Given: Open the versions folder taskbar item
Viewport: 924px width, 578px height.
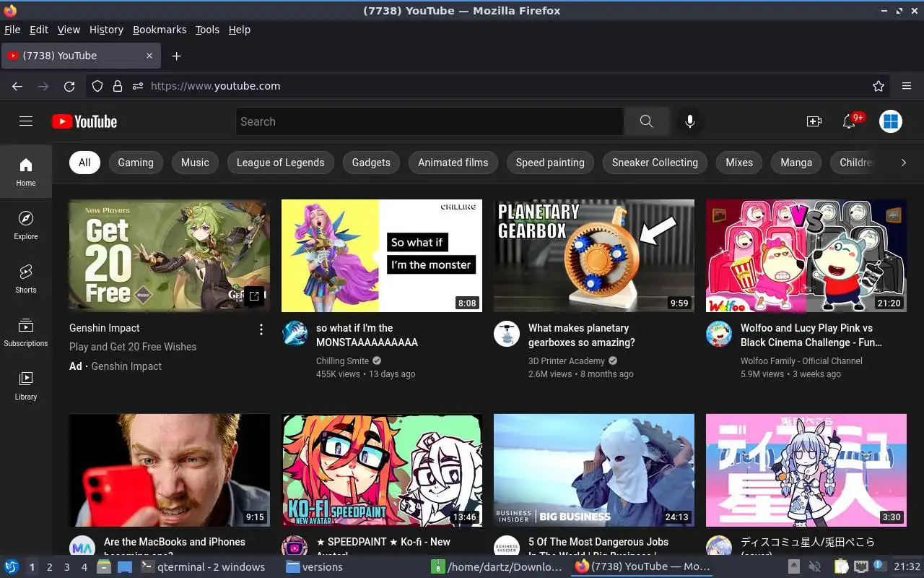Looking at the screenshot, I should pyautogui.click(x=314, y=567).
